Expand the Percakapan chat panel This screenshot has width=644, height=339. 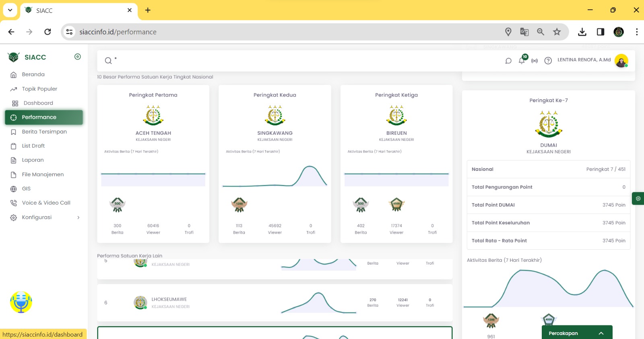[577, 333]
